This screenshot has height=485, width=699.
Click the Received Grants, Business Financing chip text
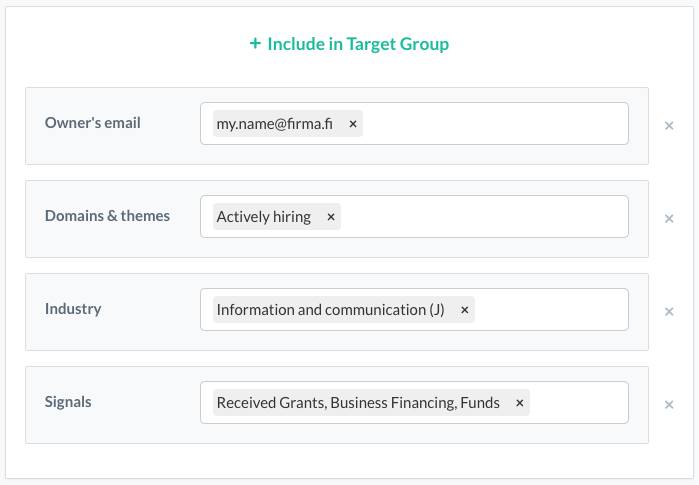point(357,403)
